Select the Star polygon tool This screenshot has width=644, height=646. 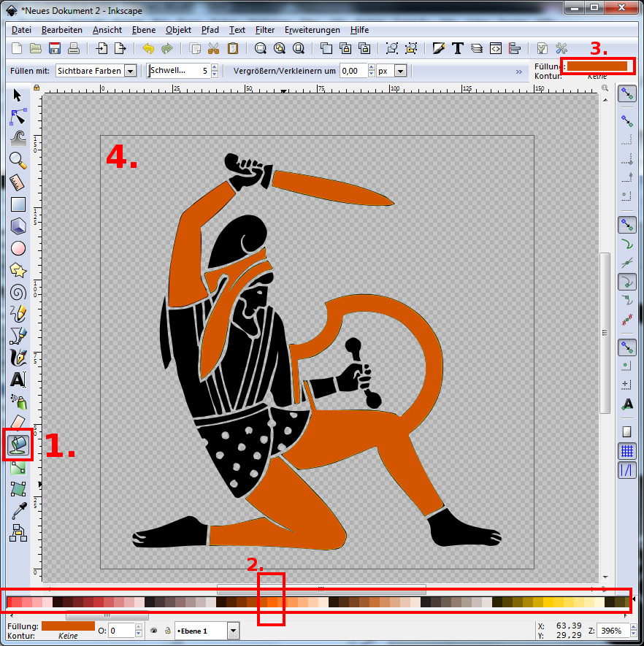tap(18, 270)
